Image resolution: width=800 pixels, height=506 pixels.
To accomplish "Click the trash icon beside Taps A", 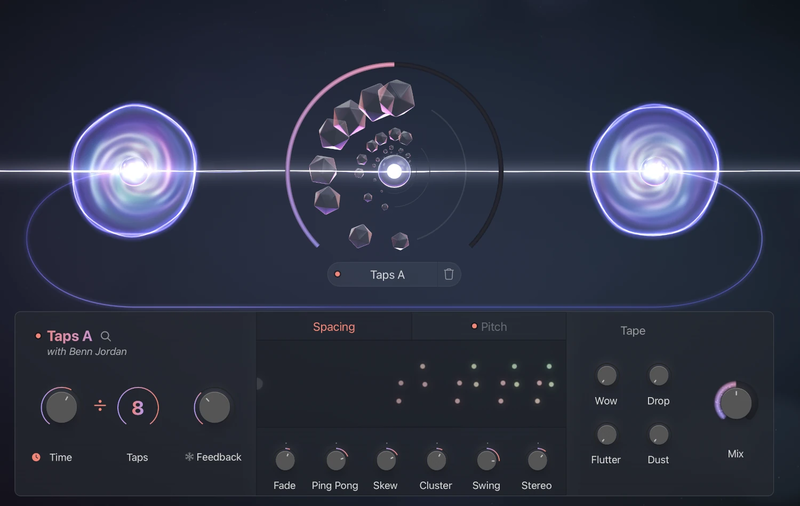I will [448, 274].
